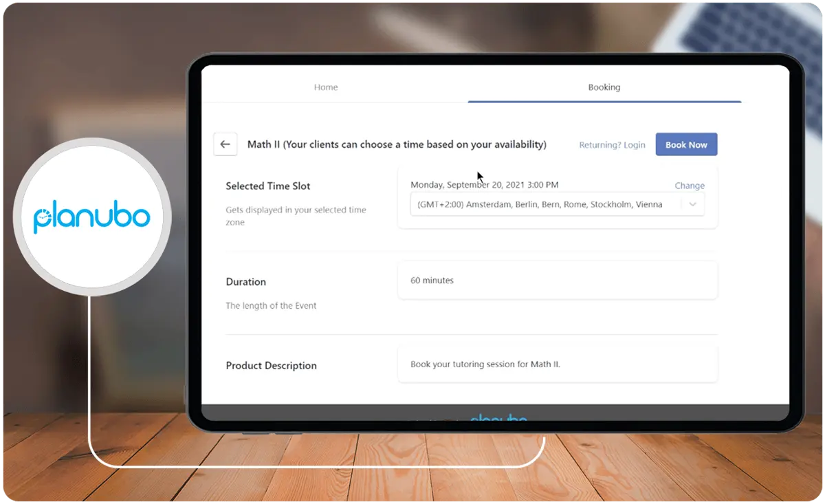The width and height of the screenshot is (825, 504).
Task: Open the Returning? Login link
Action: pyautogui.click(x=612, y=145)
